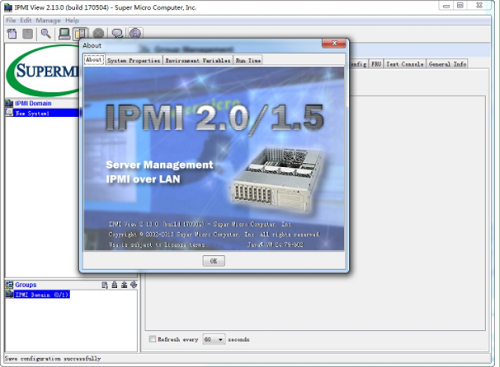Close the About dialog with red X

tap(334, 43)
